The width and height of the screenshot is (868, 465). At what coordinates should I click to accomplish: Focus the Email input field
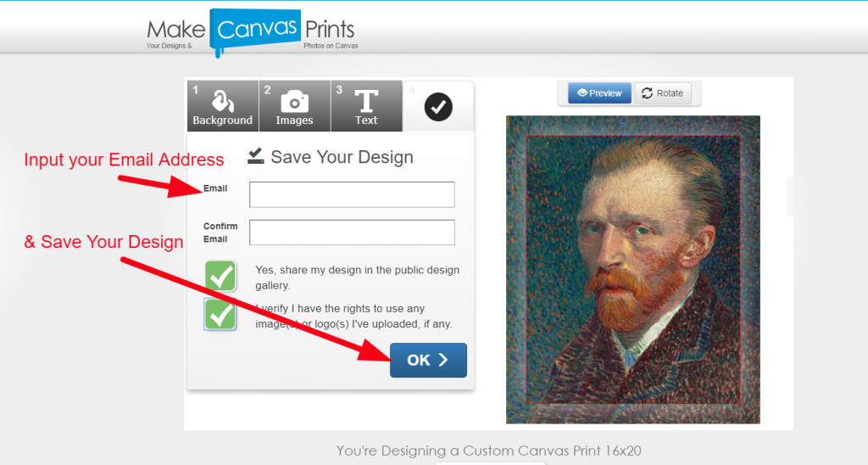click(352, 194)
